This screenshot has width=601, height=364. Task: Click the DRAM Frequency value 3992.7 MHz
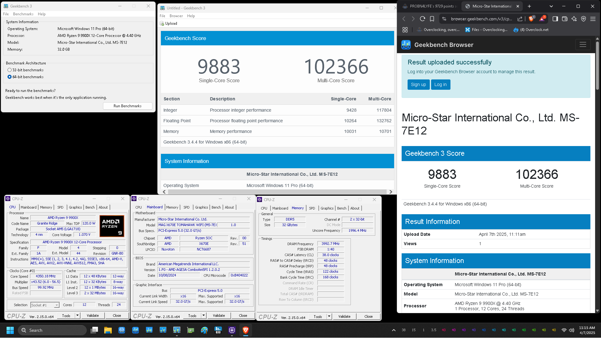(331, 244)
